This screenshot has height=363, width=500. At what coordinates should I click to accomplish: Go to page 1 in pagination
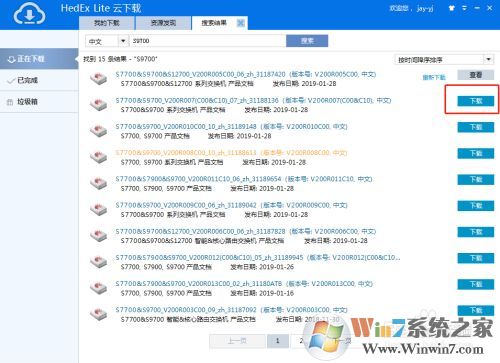click(x=278, y=341)
